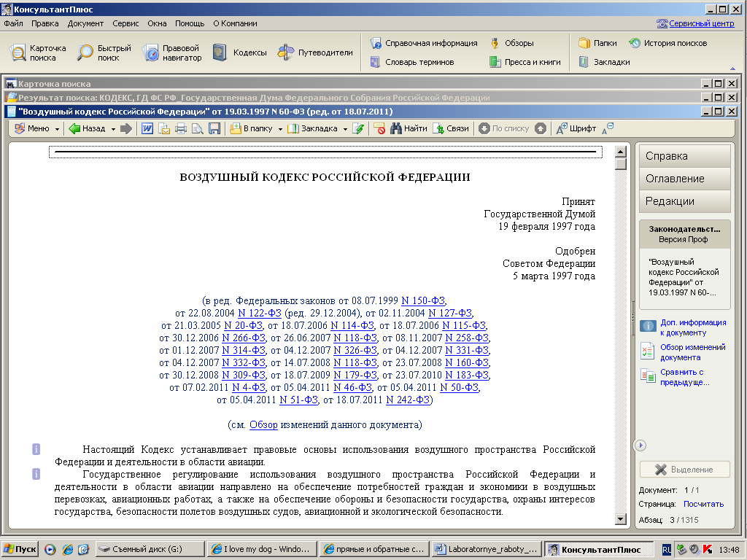Click RU language indicator in tray
Screen dimensions: 747x560
[x=667, y=550]
